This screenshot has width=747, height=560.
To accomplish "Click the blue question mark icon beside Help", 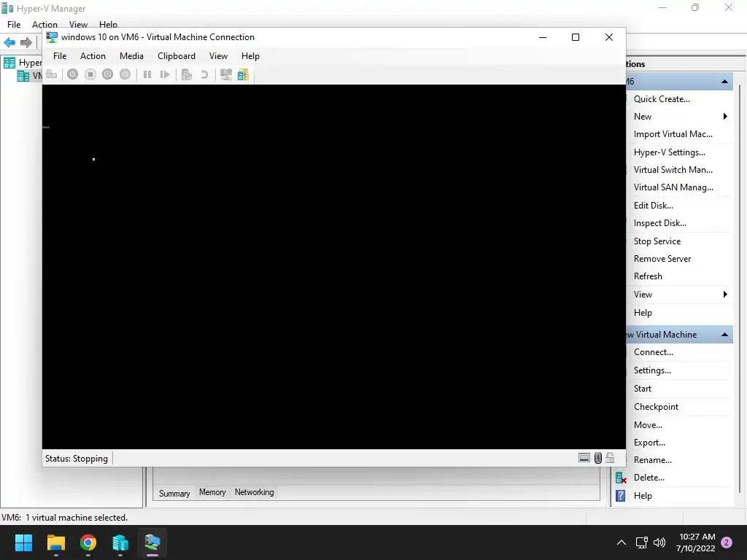I will click(620, 496).
